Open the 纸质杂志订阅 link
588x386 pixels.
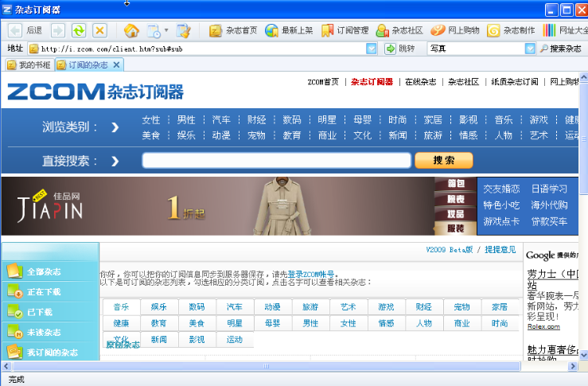pos(515,82)
